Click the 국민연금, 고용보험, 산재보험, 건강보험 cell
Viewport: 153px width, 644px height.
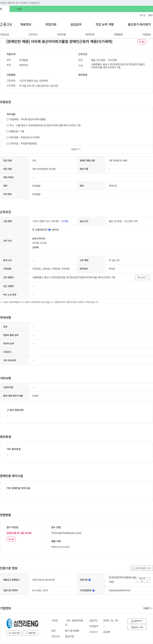tap(51, 269)
